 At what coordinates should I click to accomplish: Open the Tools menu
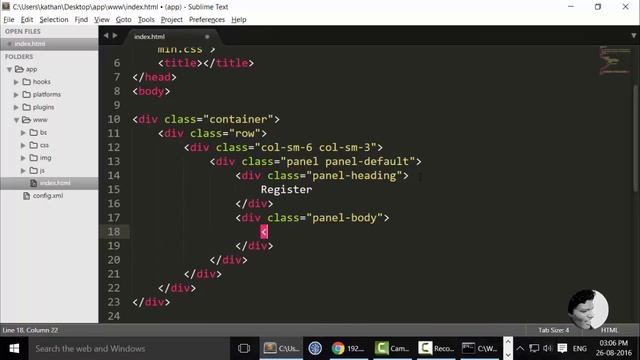(x=146, y=20)
